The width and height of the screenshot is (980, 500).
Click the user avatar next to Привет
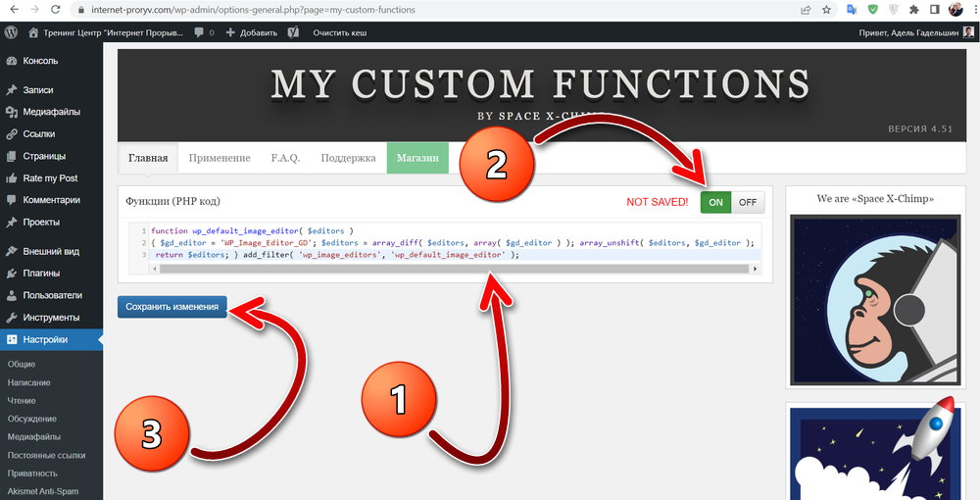[x=968, y=32]
